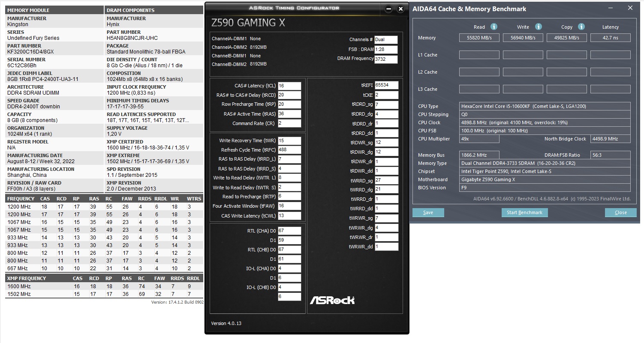Click the tCKE value field
This screenshot has height=343, width=644.
pyautogui.click(x=386, y=95)
